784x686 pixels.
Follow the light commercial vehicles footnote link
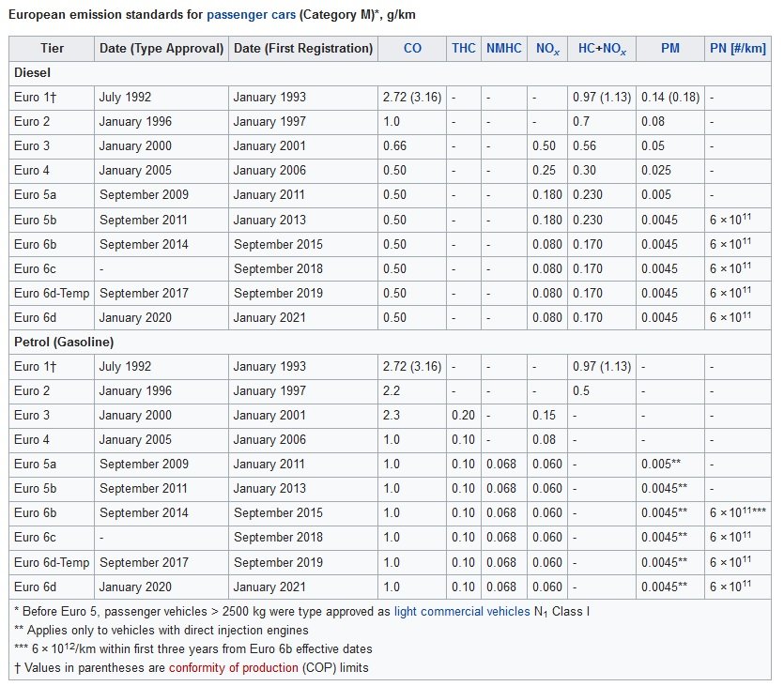(x=462, y=612)
